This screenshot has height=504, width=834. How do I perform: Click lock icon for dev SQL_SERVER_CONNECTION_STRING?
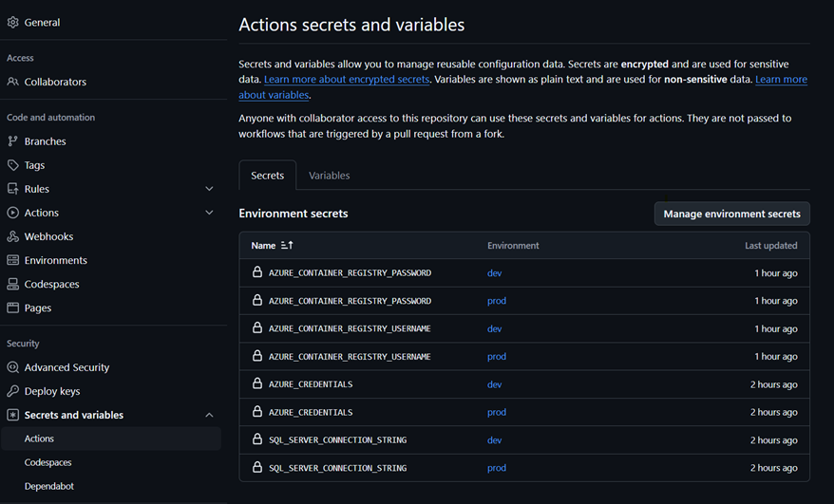click(257, 439)
